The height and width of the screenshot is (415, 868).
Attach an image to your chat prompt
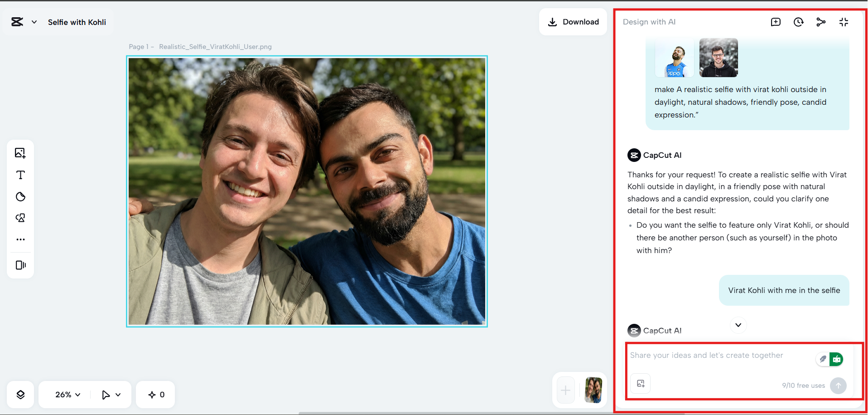(x=640, y=383)
